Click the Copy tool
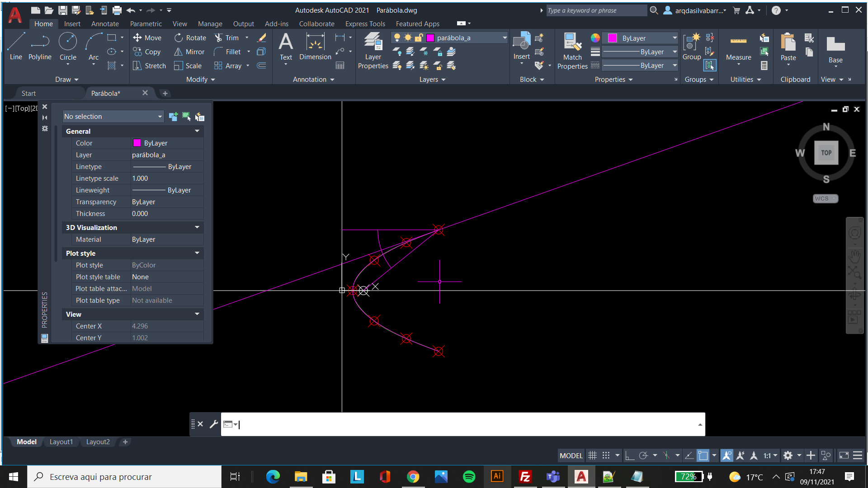Screen dimensions: 868x488 (x=147, y=52)
